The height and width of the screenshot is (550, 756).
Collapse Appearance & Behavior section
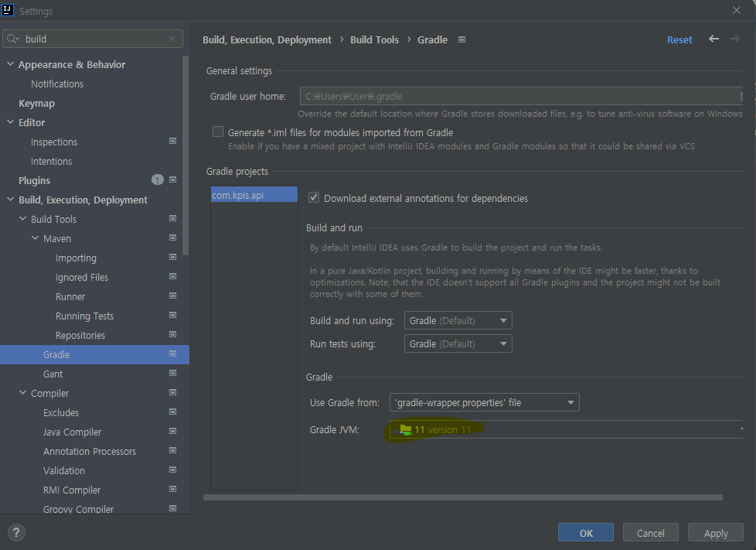[x=10, y=63]
